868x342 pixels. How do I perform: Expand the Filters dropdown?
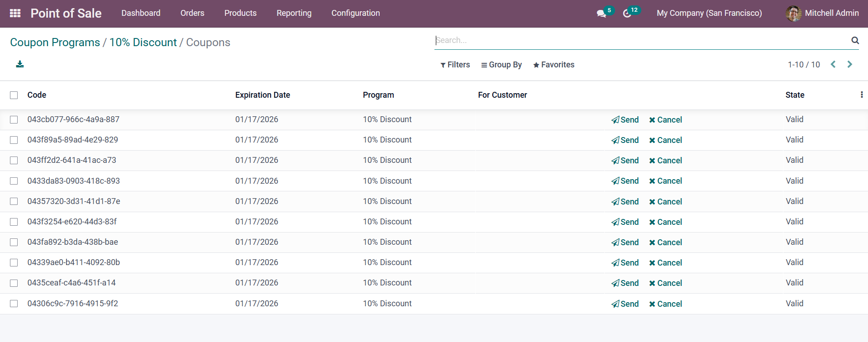coord(455,65)
